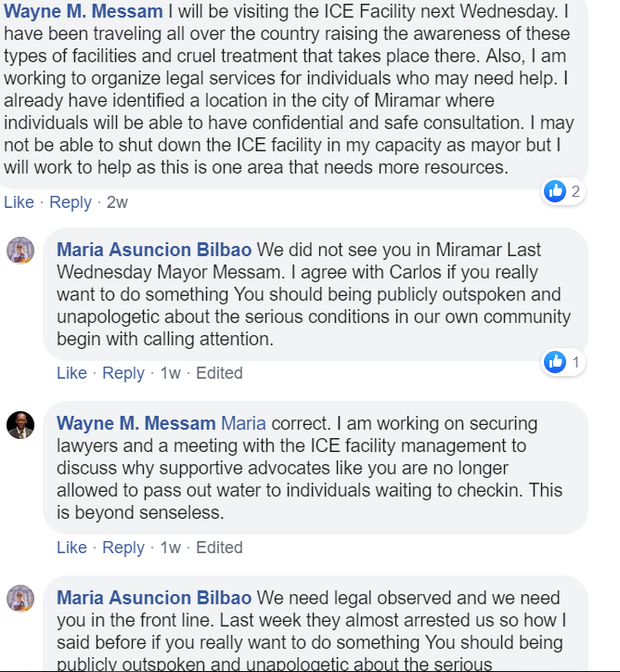Open Maria Asuncion Bilbao's name on 'We did not see you' comment

pyautogui.click(x=154, y=251)
